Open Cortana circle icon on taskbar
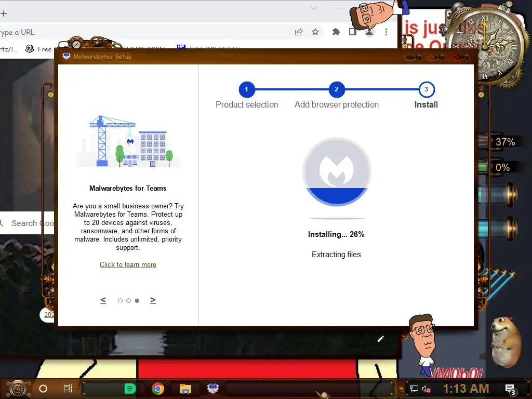Image resolution: width=532 pixels, height=399 pixels. [x=43, y=389]
